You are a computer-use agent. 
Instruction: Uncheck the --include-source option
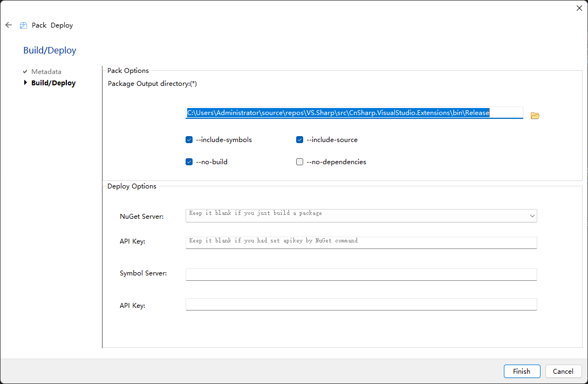click(300, 140)
